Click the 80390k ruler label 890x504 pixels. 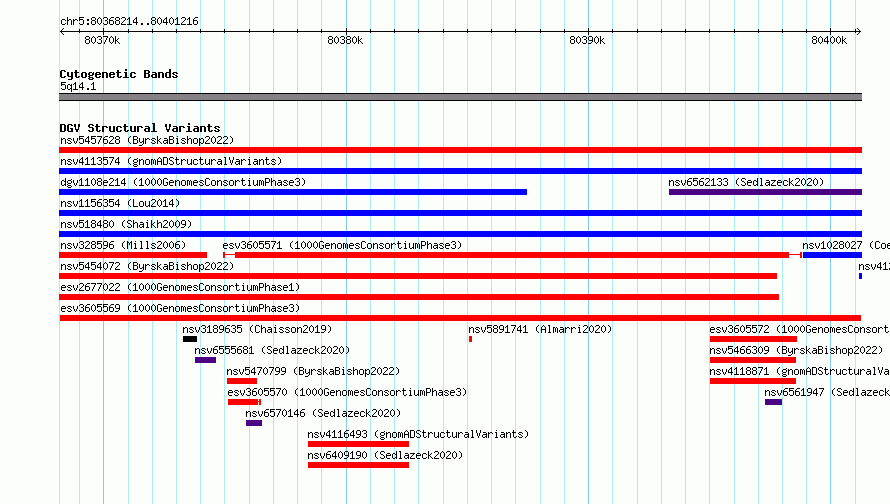(587, 40)
